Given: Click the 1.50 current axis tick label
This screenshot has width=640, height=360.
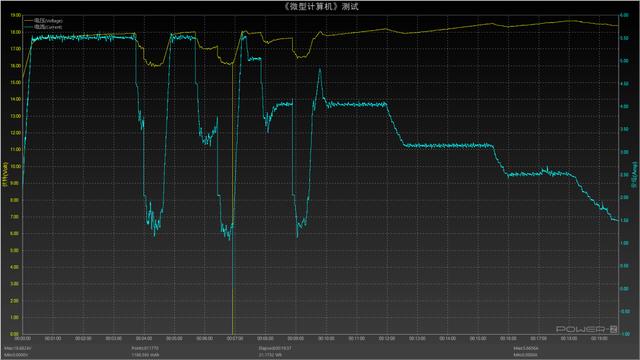Looking at the screenshot, I should pos(624,220).
